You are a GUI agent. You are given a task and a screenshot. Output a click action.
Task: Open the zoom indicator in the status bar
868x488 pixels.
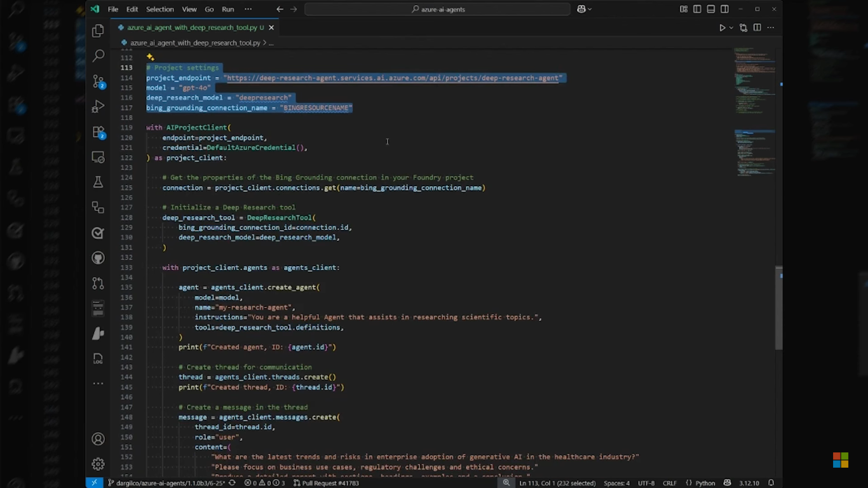pos(506,483)
